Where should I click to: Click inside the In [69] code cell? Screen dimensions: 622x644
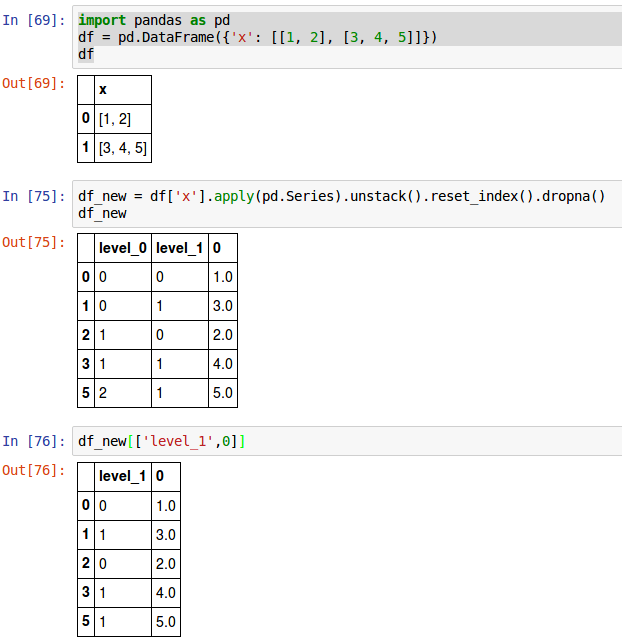point(348,37)
